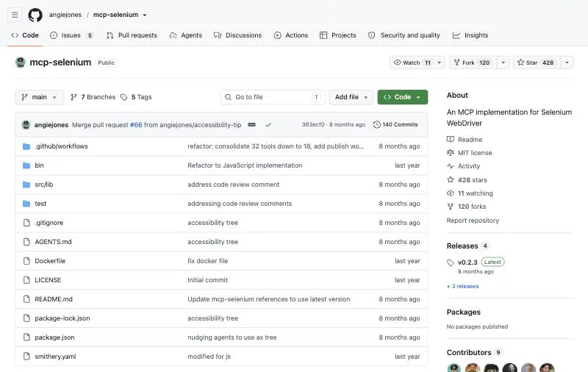Open commit hash 363ecf0
The height and width of the screenshot is (372, 588).
click(313, 124)
